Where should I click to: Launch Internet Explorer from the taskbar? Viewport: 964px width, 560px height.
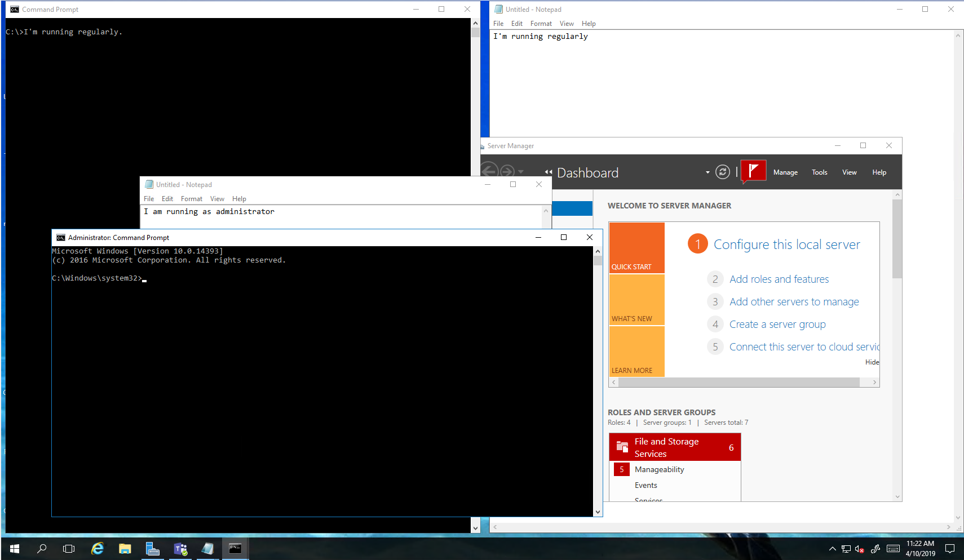pyautogui.click(x=98, y=548)
